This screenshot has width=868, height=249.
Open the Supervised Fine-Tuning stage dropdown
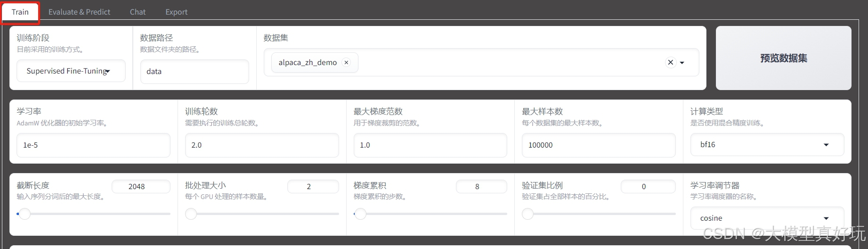click(71, 71)
